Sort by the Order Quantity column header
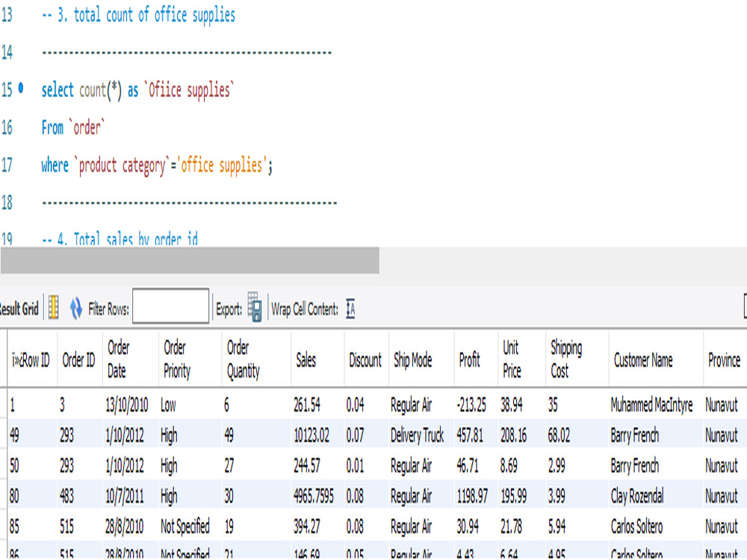The image size is (747, 560). click(x=256, y=359)
